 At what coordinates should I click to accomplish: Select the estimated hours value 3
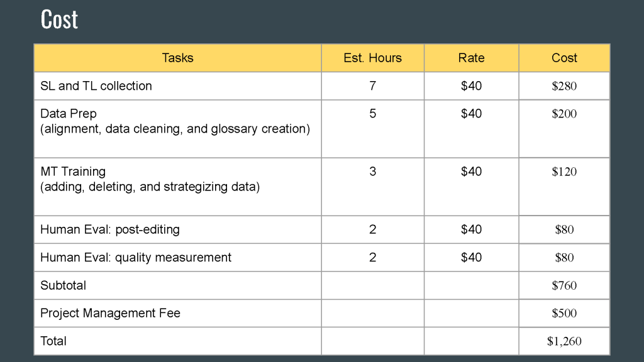coord(372,172)
